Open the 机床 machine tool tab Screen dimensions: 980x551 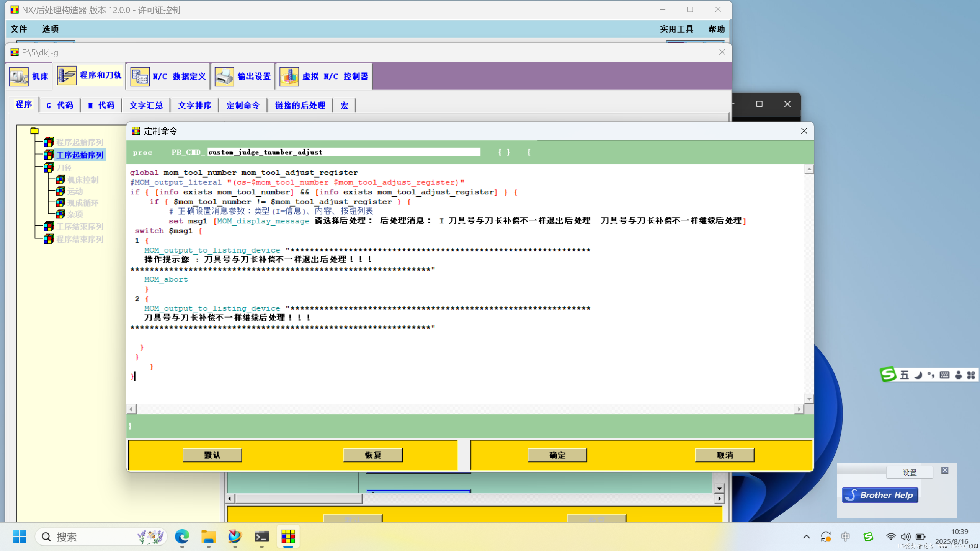click(29, 76)
